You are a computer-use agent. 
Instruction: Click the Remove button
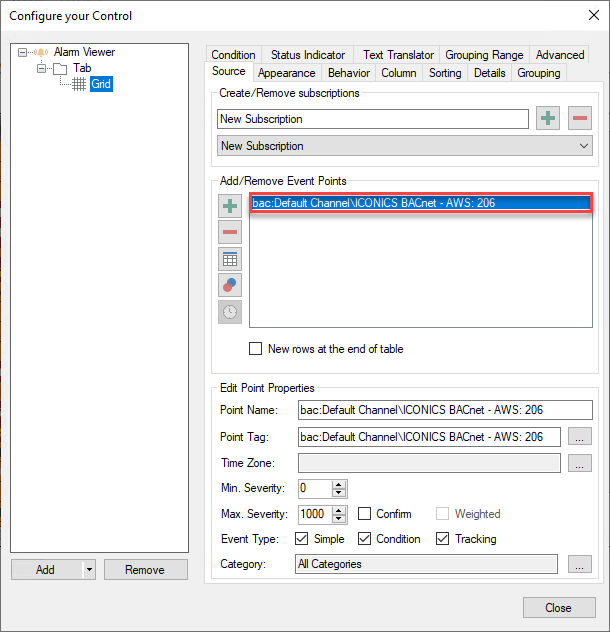(x=146, y=570)
